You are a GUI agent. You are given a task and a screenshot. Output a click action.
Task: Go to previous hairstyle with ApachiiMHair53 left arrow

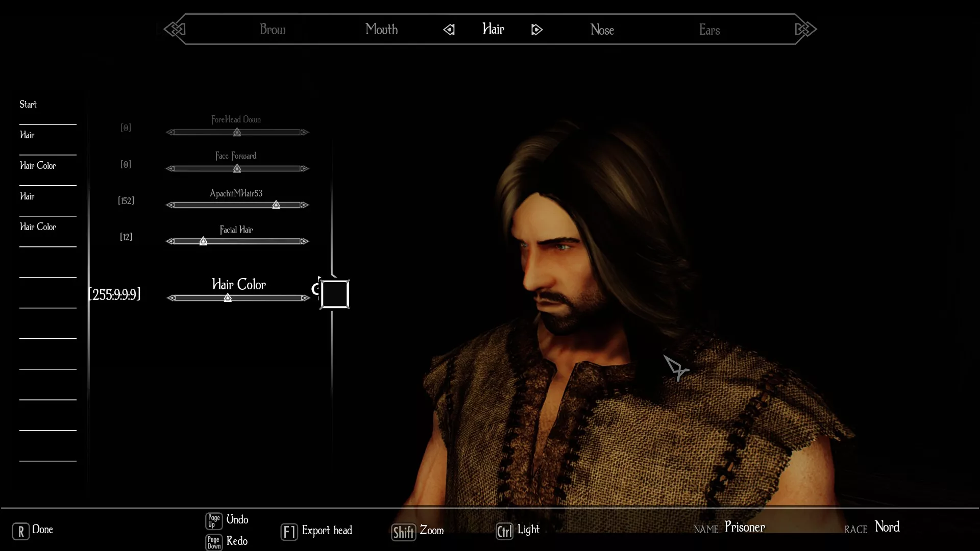point(170,205)
